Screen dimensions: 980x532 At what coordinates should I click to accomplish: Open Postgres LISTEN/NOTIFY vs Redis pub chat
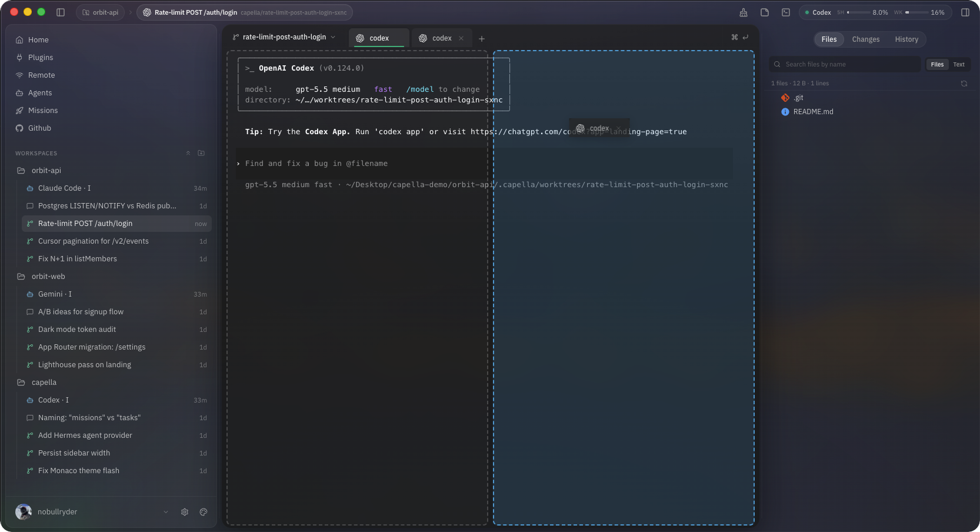(x=116, y=206)
